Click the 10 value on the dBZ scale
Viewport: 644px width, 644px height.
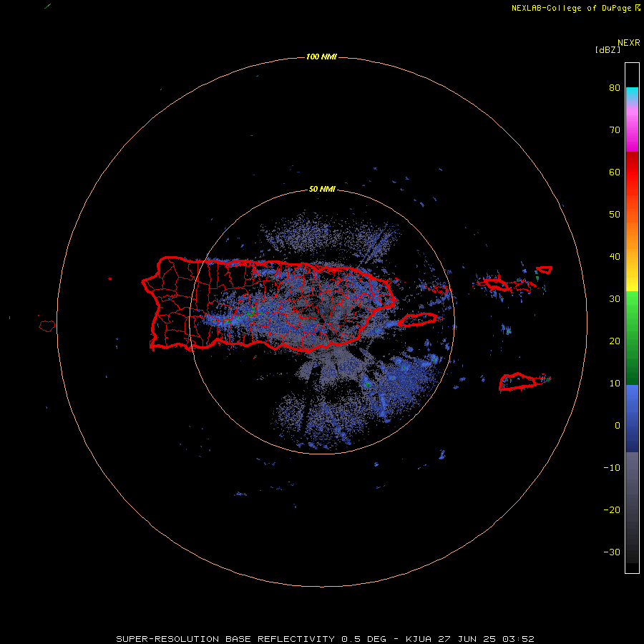pyautogui.click(x=615, y=384)
